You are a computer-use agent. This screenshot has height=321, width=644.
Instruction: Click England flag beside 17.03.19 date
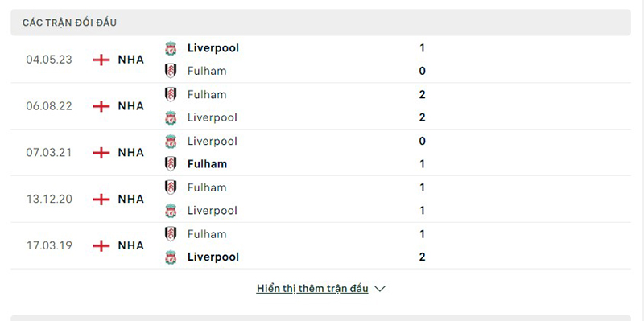pos(101,245)
